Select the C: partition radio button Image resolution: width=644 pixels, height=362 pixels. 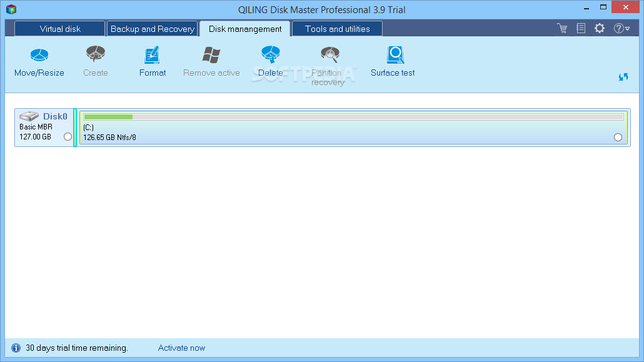click(x=618, y=138)
